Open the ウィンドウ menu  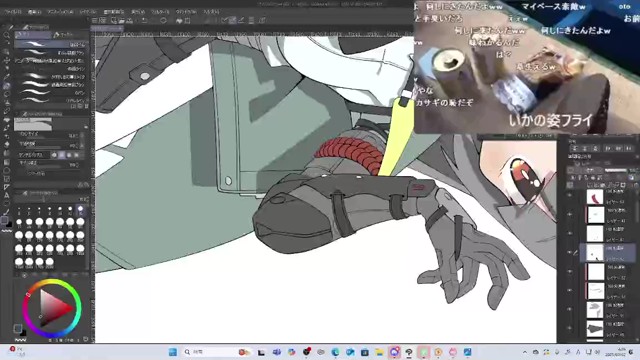click(186, 12)
